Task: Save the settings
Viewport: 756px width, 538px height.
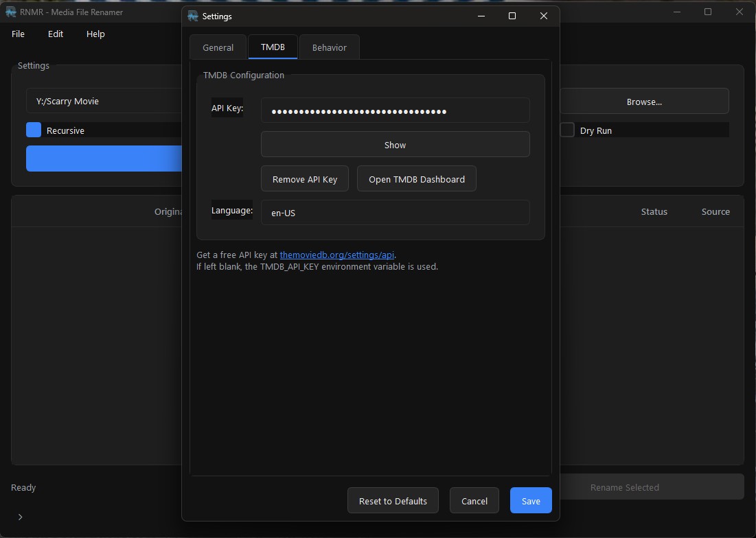Action: (x=530, y=501)
